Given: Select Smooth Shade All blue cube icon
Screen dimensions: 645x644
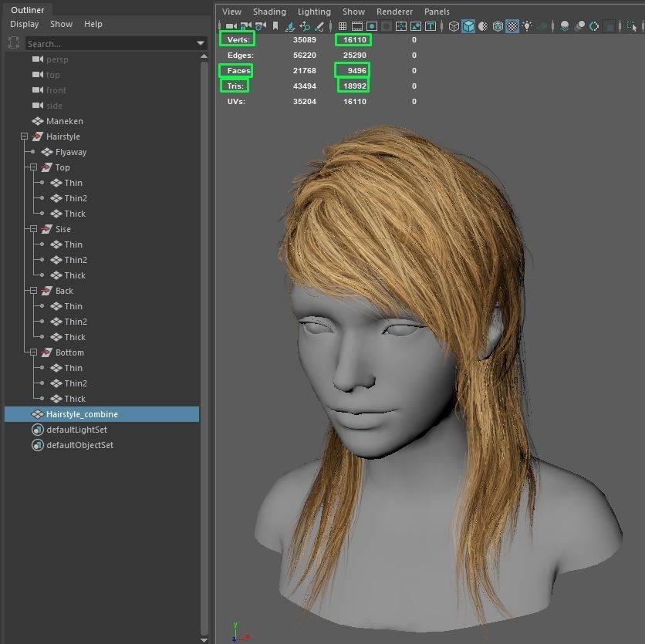Looking at the screenshot, I should point(468,26).
